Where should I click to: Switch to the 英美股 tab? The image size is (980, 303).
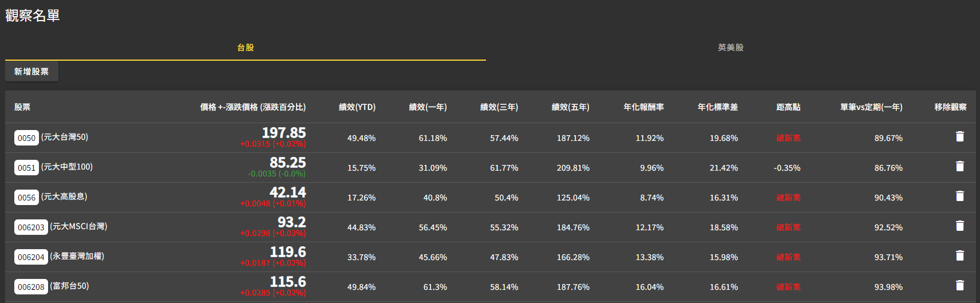pos(730,48)
